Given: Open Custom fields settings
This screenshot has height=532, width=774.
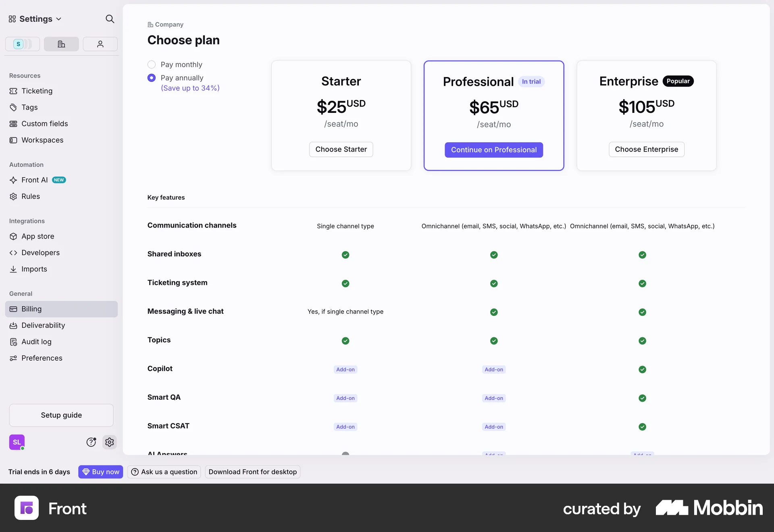Looking at the screenshot, I should [x=44, y=124].
